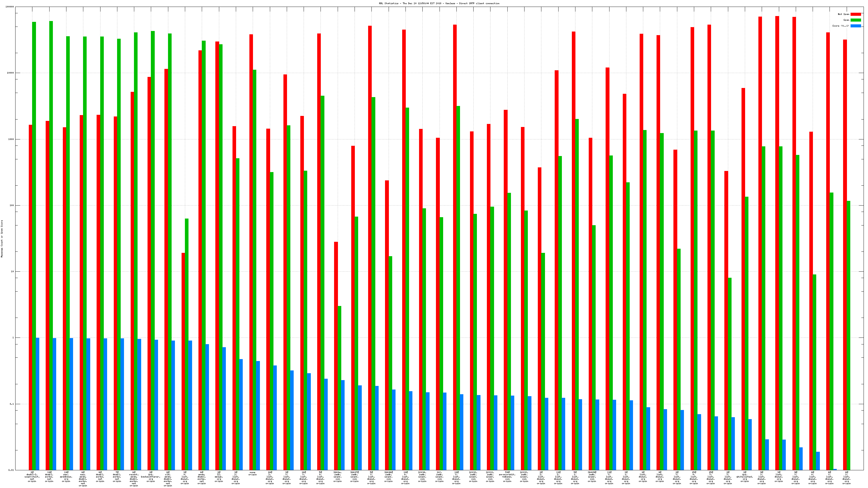The width and height of the screenshot is (868, 488).
Task: Click the 100000 y-axis tick label
Action: [10, 7]
